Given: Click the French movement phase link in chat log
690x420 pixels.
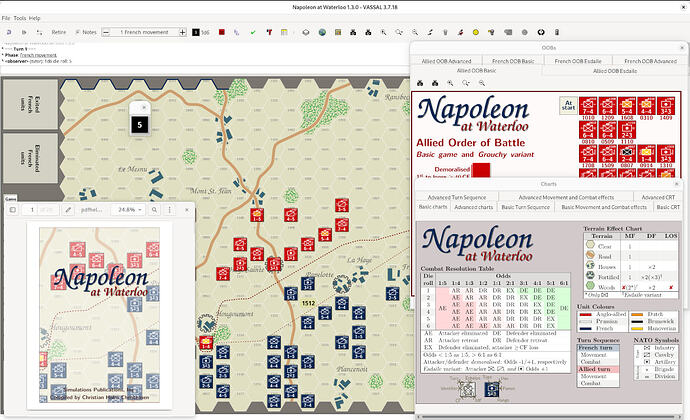Looking at the screenshot, I should 38,55.
